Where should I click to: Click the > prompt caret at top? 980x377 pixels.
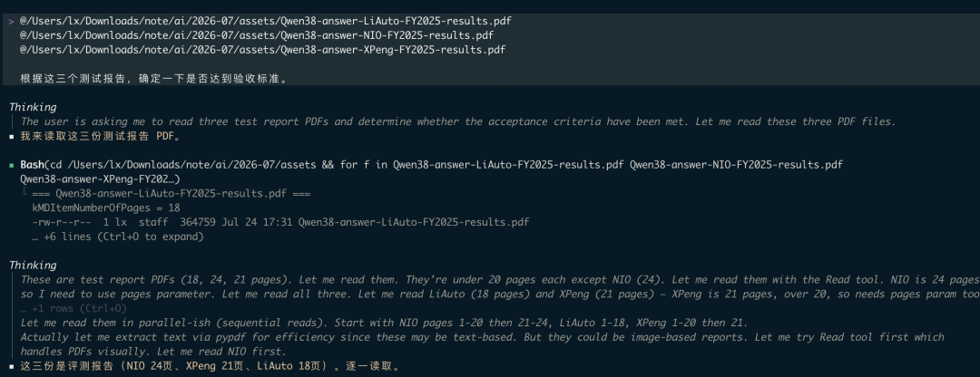(x=12, y=21)
